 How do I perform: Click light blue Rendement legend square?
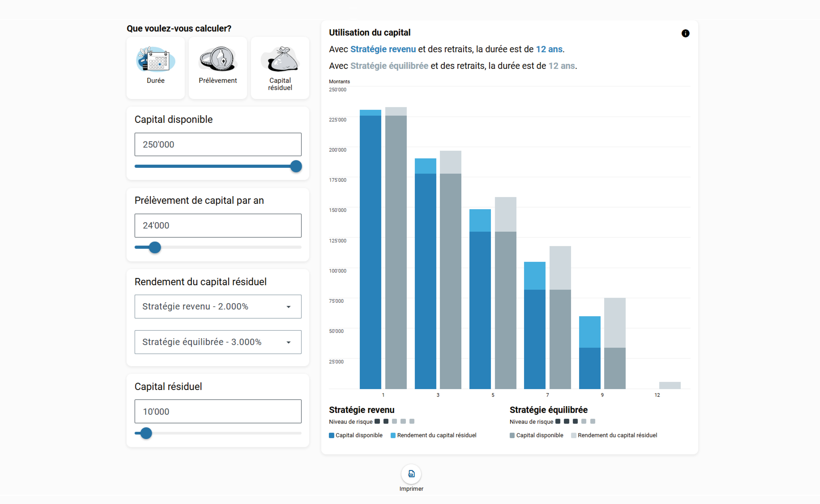coord(393,435)
